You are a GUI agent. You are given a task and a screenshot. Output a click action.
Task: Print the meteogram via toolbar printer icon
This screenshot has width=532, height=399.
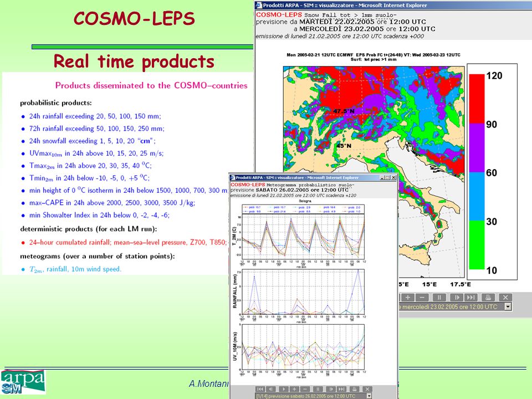tap(354, 389)
